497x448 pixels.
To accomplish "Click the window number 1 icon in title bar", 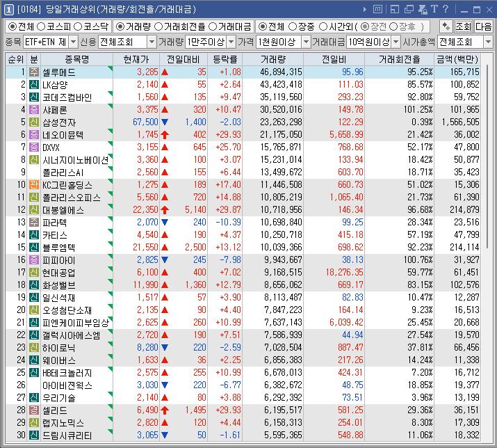I will click(x=9, y=10).
